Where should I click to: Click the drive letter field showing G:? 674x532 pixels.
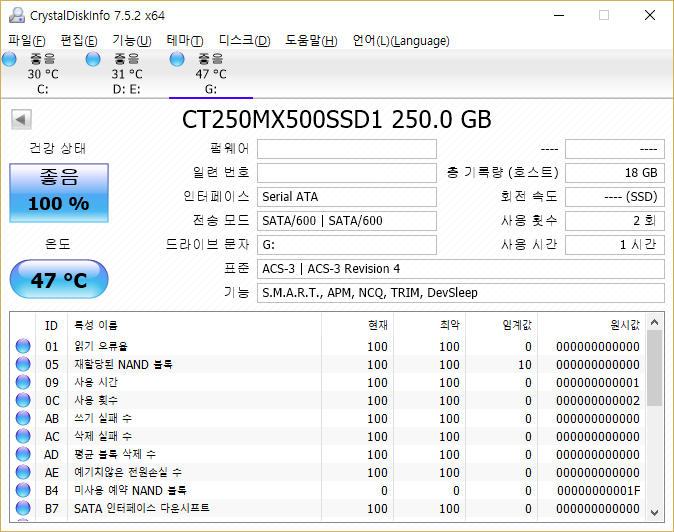pyautogui.click(x=347, y=245)
